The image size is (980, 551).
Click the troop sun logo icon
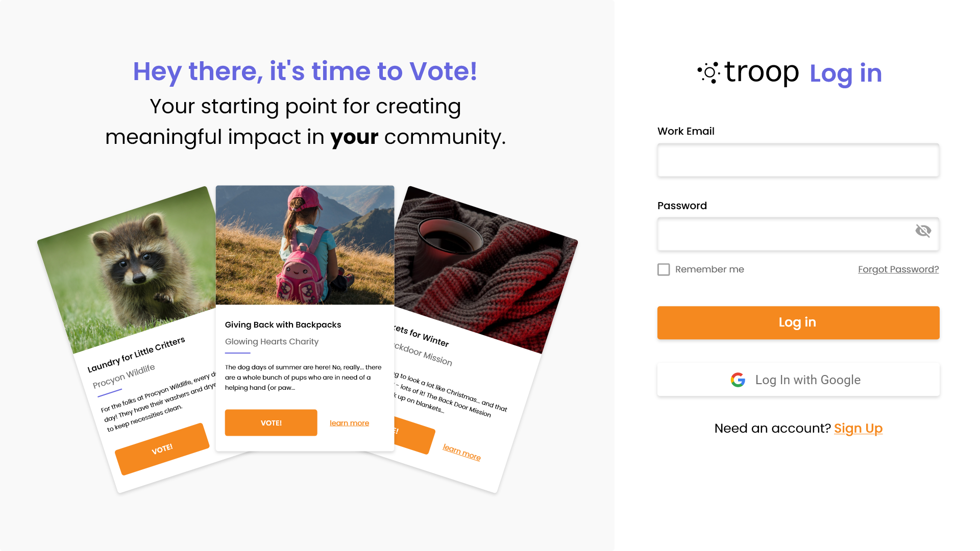pyautogui.click(x=709, y=73)
